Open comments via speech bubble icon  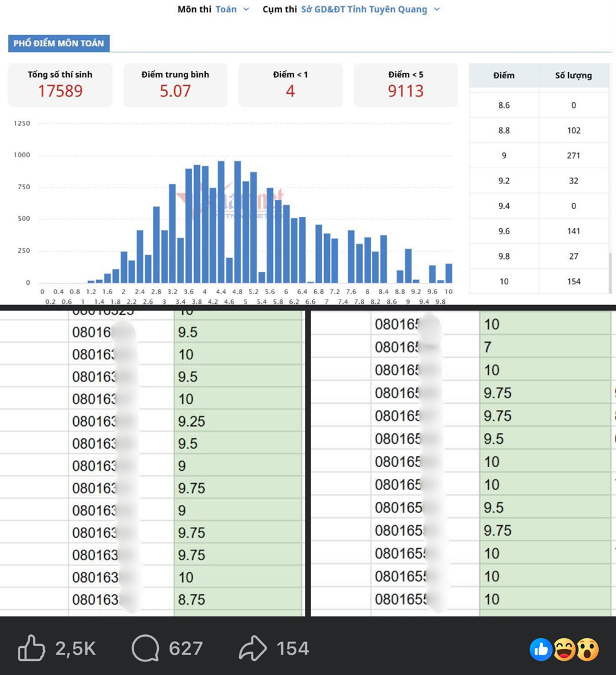[x=145, y=648]
